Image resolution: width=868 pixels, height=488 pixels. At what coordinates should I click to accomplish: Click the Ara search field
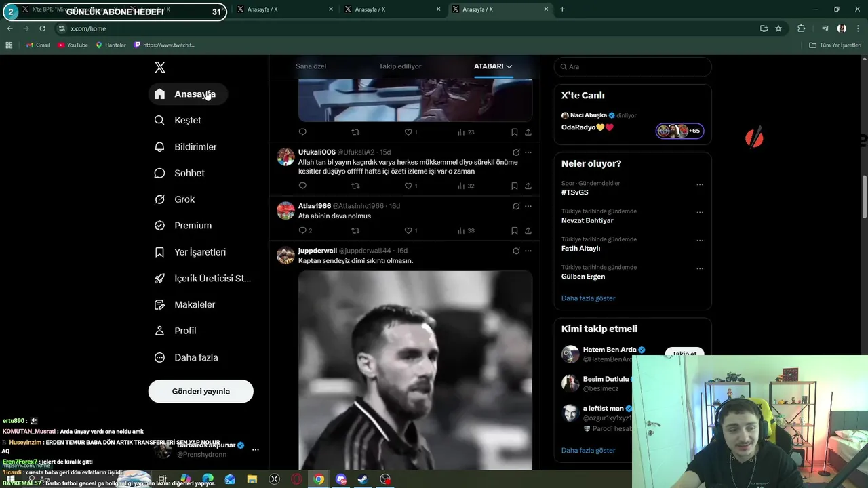click(633, 66)
